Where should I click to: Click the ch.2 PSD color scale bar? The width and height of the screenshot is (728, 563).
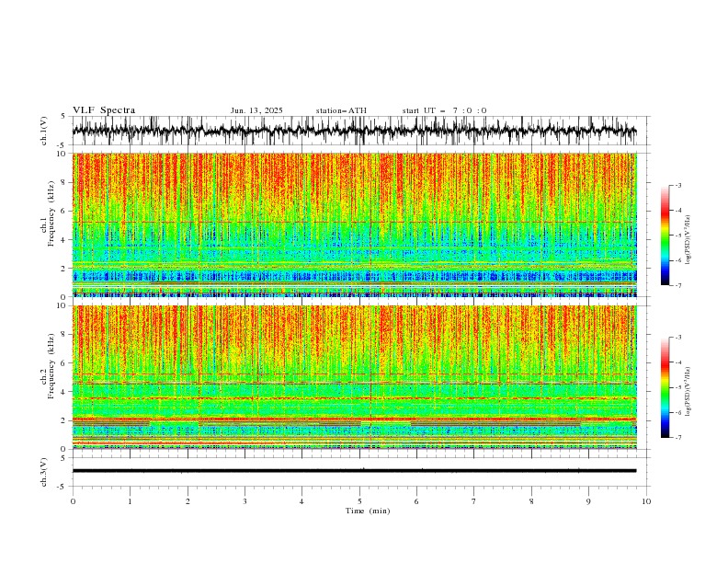(665, 387)
